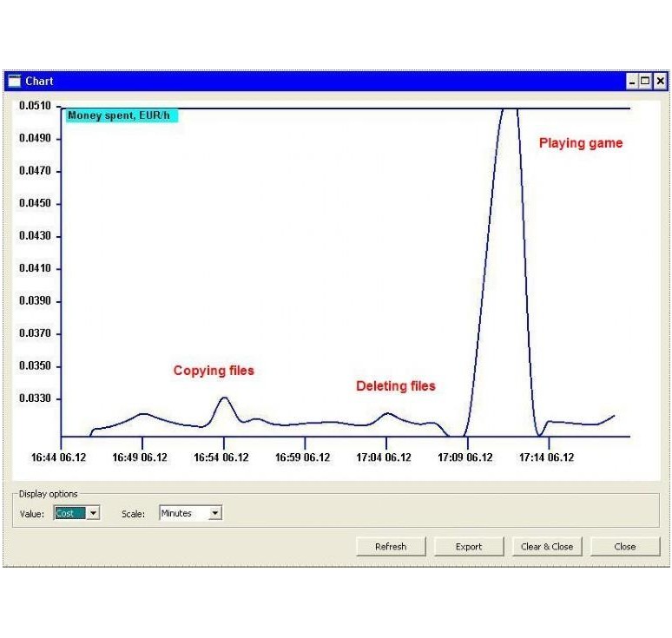Select the 17:09 06.12 time axis label

tap(466, 457)
